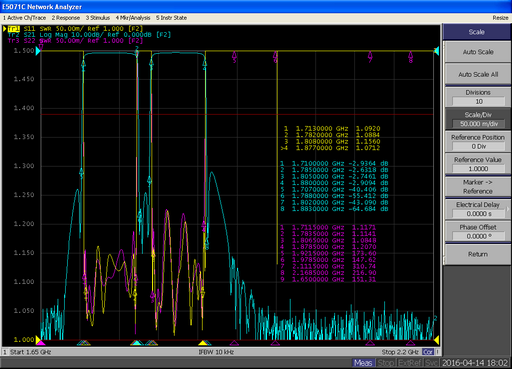The image size is (512, 369).
Task: Select the Scale/Div value field
Action: click(x=478, y=124)
